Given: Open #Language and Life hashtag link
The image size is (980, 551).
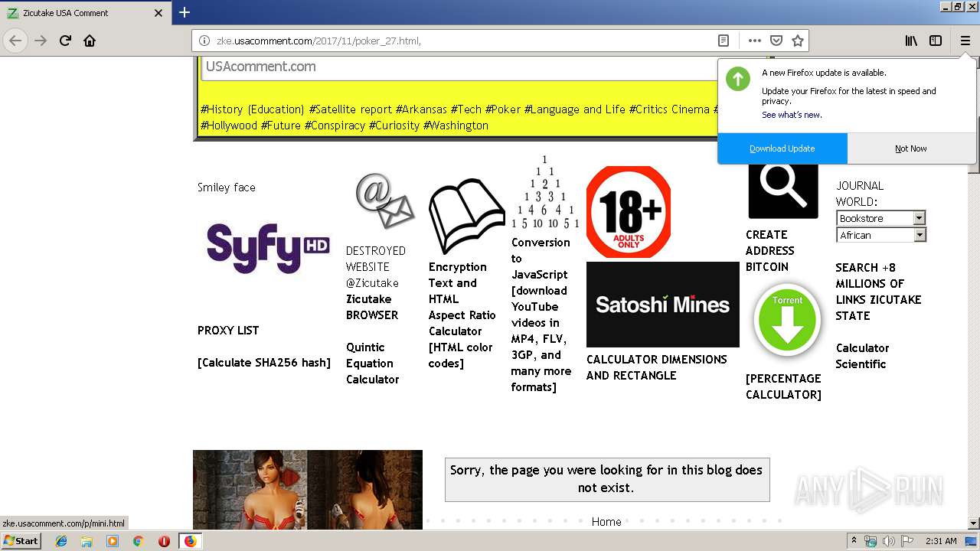Looking at the screenshot, I should click(575, 109).
